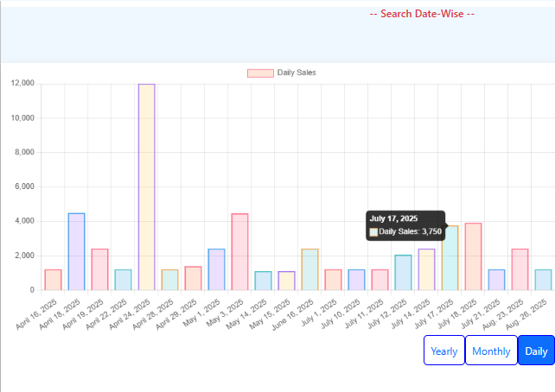
Task: Select the July 12, 2025 bar
Action: (403, 272)
